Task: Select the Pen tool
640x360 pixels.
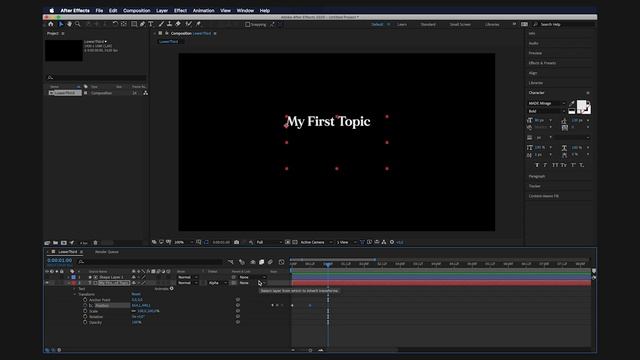Action: click(142, 24)
